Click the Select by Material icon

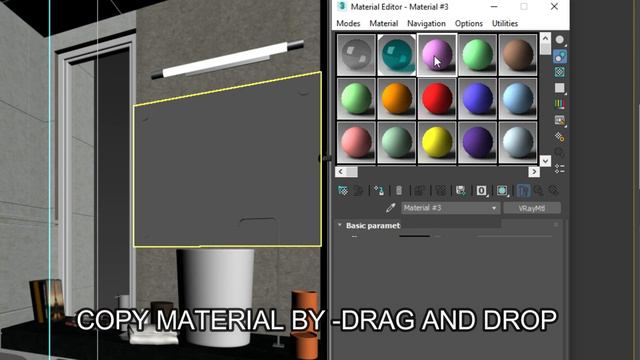(x=560, y=153)
